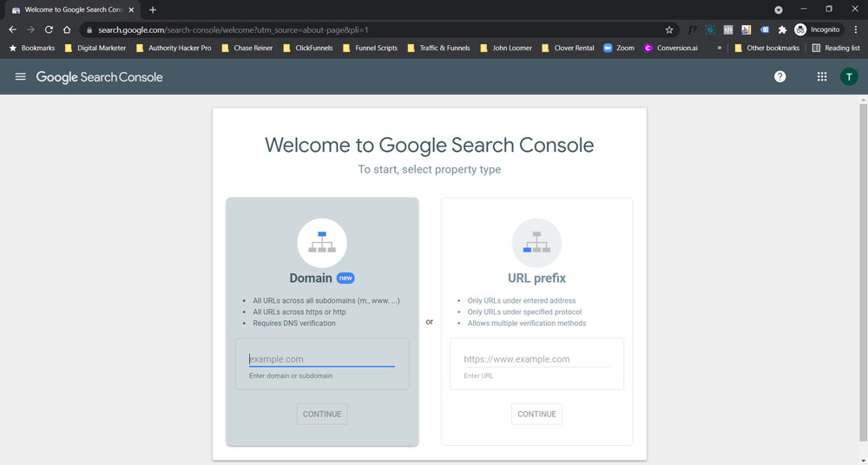Open the Clover Rental bookmark folder
The height and width of the screenshot is (465, 868).
[x=568, y=49]
